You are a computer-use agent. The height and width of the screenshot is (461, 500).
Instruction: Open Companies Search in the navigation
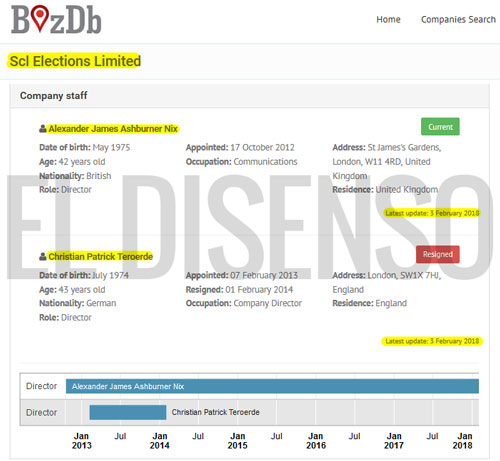pyautogui.click(x=458, y=19)
